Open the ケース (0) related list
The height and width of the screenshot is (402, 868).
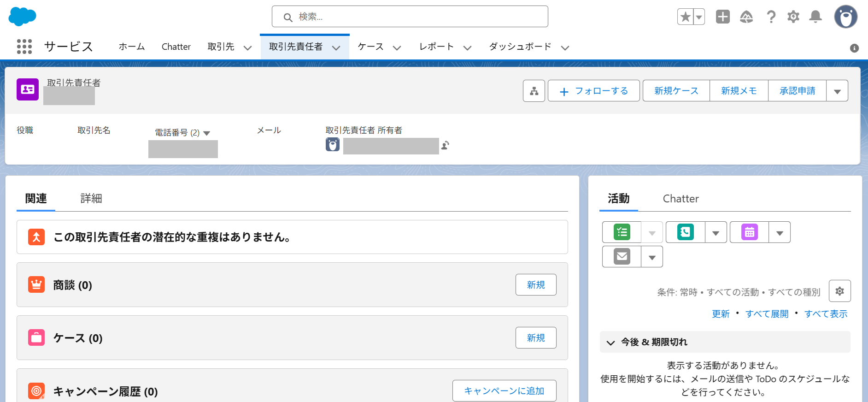pos(78,338)
